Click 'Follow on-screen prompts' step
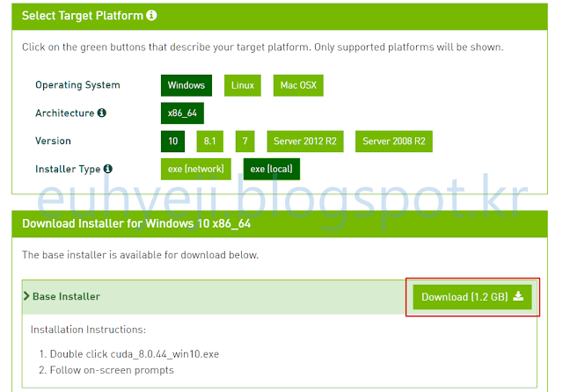Screen dimensions: 563x392 tap(112, 370)
